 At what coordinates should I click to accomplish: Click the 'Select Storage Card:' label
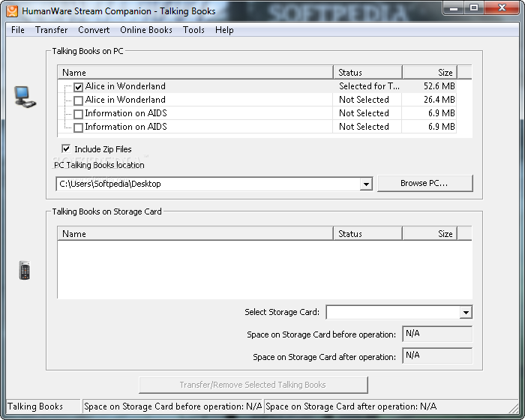point(282,312)
